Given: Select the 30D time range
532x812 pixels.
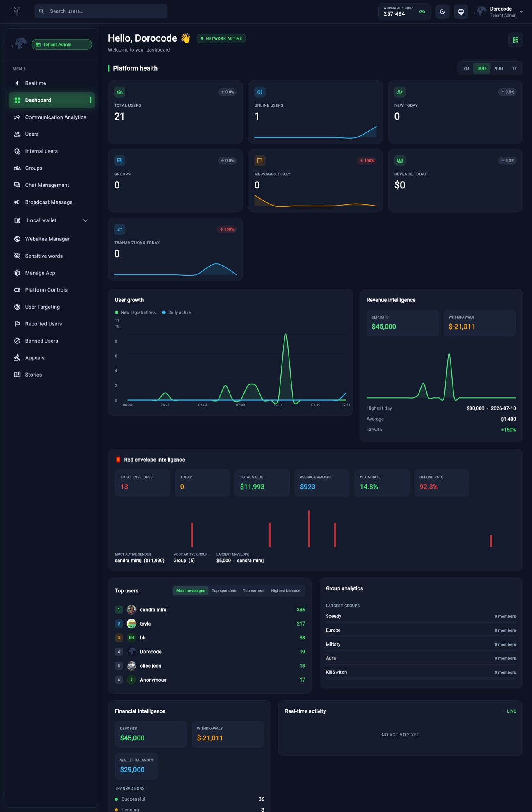Looking at the screenshot, I should point(482,68).
